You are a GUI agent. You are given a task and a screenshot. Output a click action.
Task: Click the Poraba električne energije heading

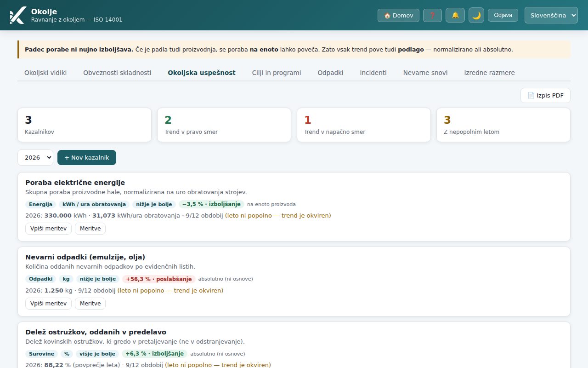coord(75,183)
